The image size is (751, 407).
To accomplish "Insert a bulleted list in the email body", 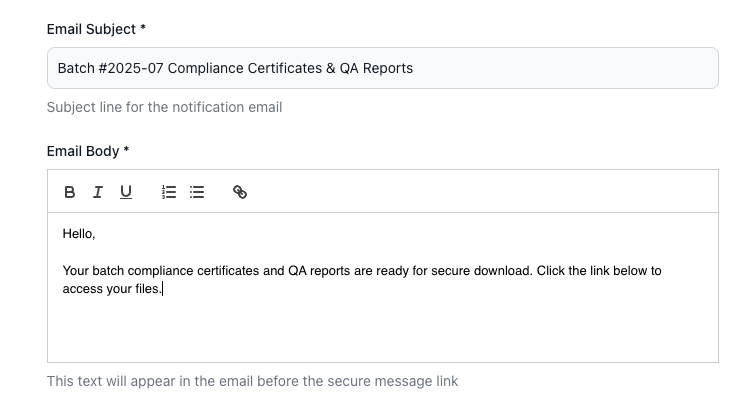I will click(197, 192).
